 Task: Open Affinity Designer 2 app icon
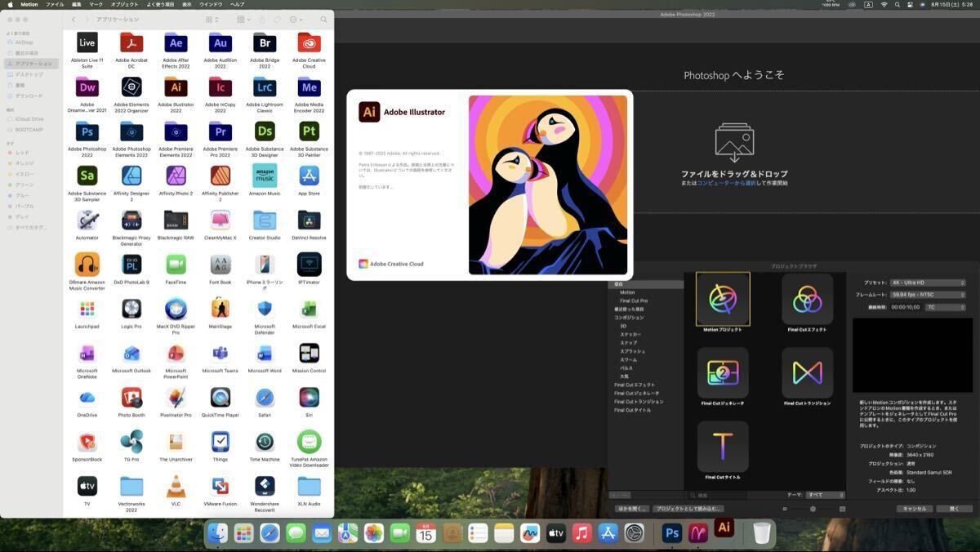(x=131, y=176)
